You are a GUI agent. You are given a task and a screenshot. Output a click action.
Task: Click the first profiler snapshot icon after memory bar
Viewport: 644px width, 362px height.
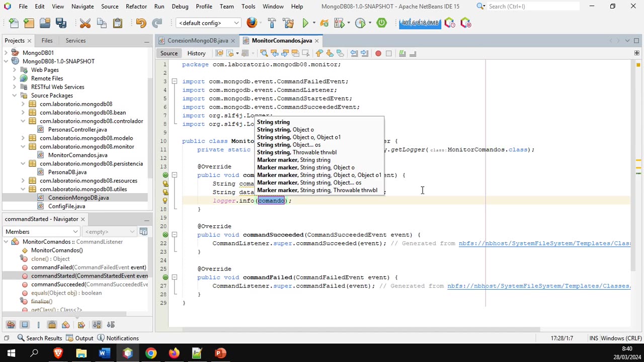(x=450, y=23)
